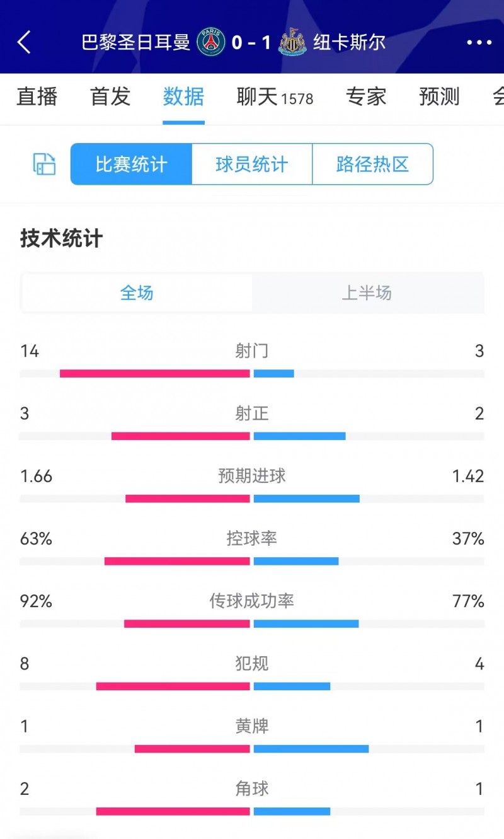Open the more options ellipsis menu
Image resolution: width=504 pixels, height=839 pixels.
[479, 43]
